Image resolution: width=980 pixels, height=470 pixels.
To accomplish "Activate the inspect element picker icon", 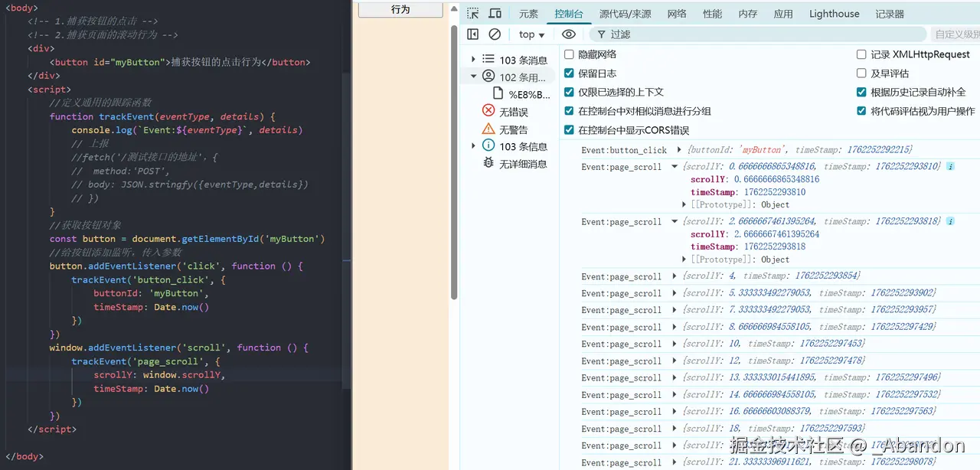I will pos(473,13).
